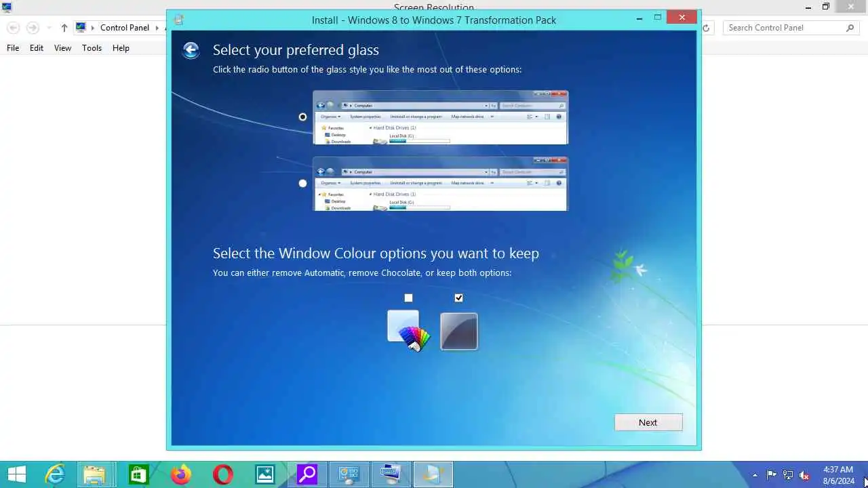Open the Edit menu in Screen Resolution
The width and height of the screenshot is (868, 488).
point(37,48)
